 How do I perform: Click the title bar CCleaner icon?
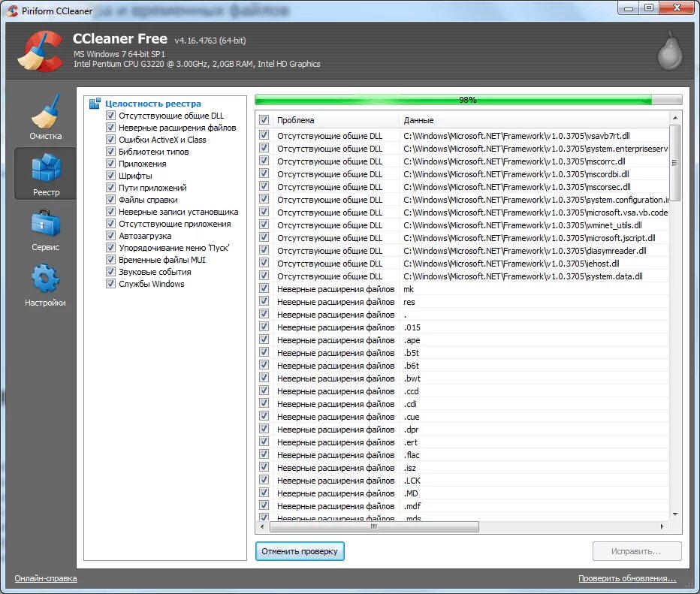pos(13,11)
